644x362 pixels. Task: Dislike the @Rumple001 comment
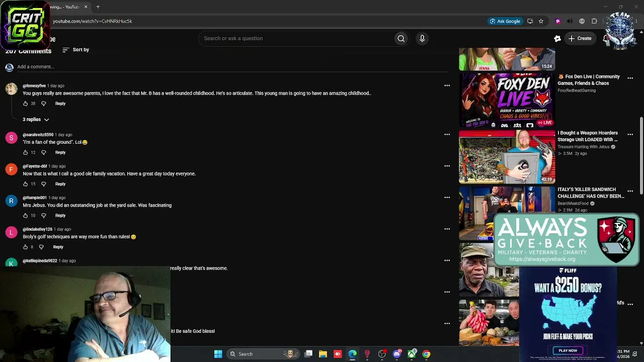(43, 216)
